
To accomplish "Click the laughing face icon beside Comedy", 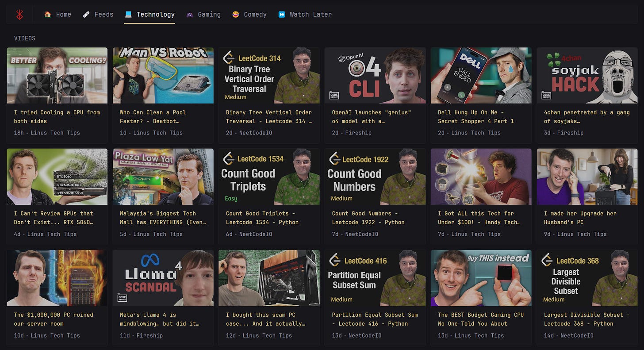I will point(236,15).
